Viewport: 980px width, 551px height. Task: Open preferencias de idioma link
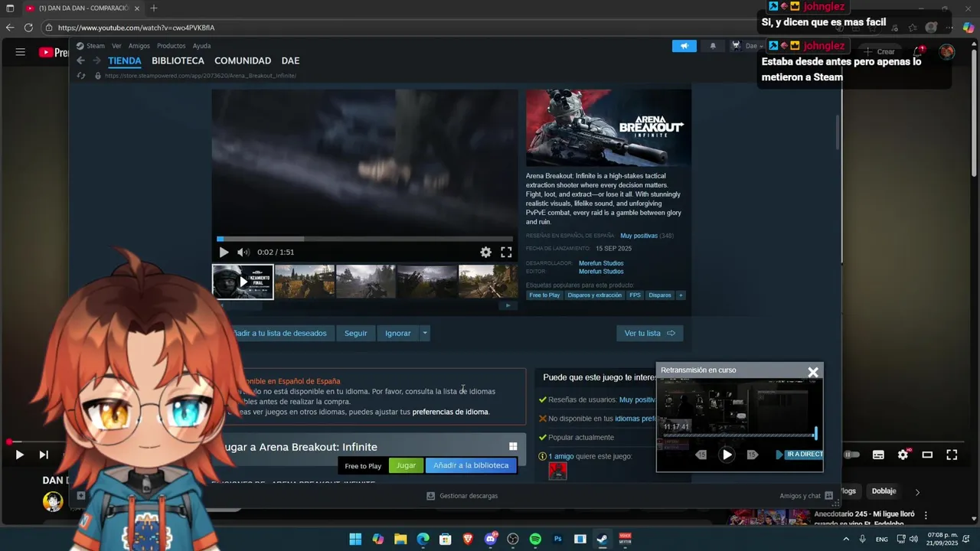pyautogui.click(x=450, y=412)
